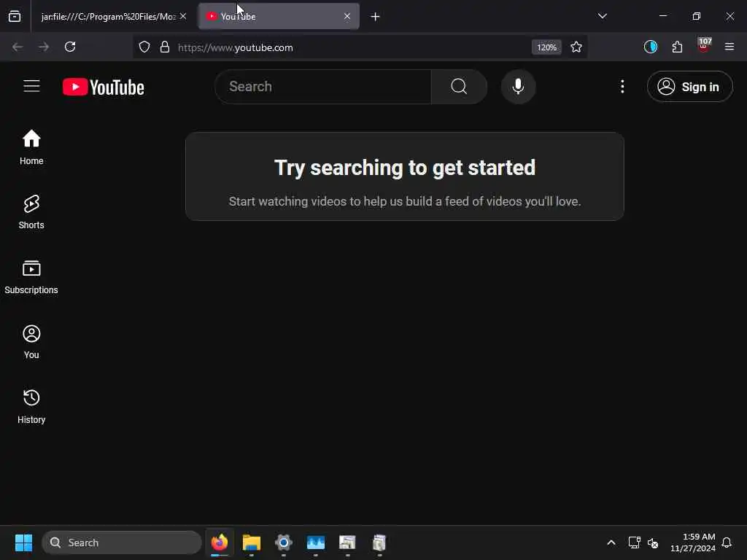Image resolution: width=747 pixels, height=560 pixels.
Task: Click the muted volume tray icon
Action: point(653,542)
